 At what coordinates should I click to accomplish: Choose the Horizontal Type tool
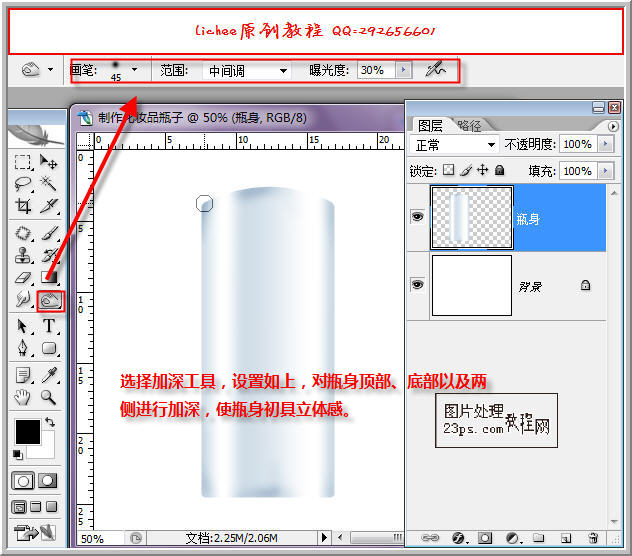(49, 326)
